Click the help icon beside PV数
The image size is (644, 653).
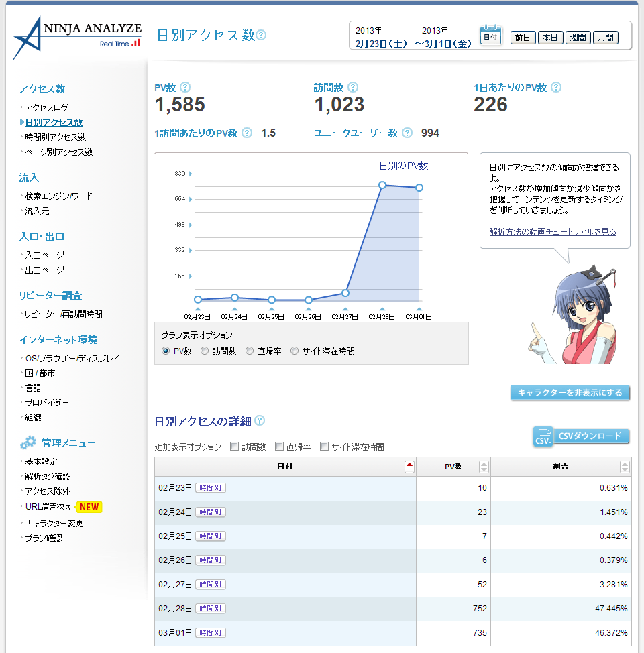pos(186,87)
